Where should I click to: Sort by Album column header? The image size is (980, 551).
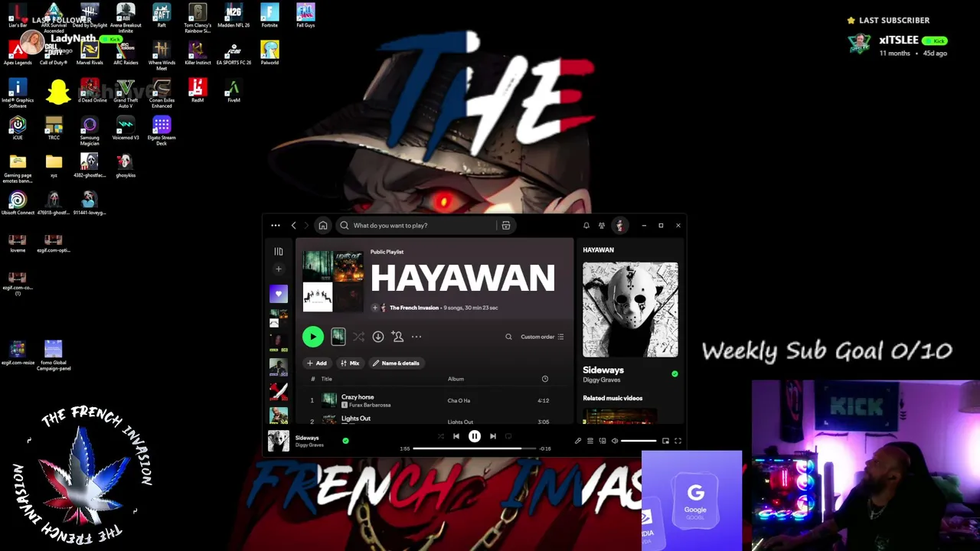456,379
